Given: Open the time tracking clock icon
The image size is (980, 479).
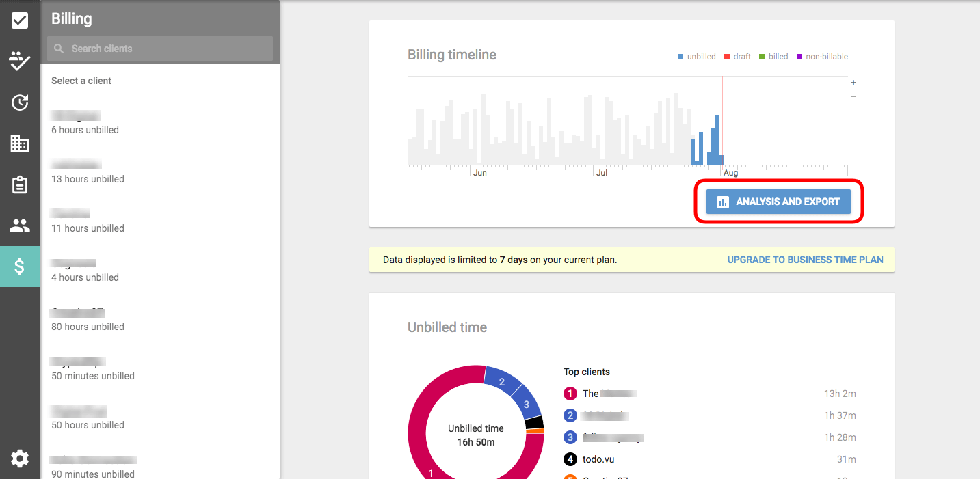Looking at the screenshot, I should pos(20,102).
